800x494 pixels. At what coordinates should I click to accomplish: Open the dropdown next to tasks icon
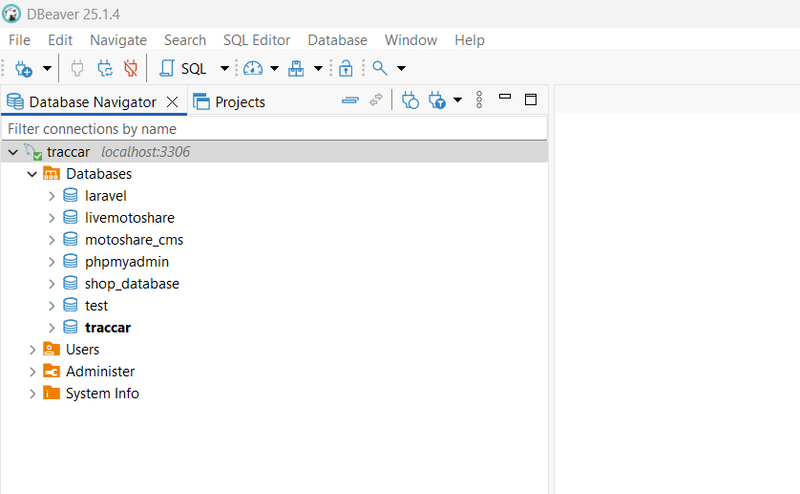pos(318,68)
